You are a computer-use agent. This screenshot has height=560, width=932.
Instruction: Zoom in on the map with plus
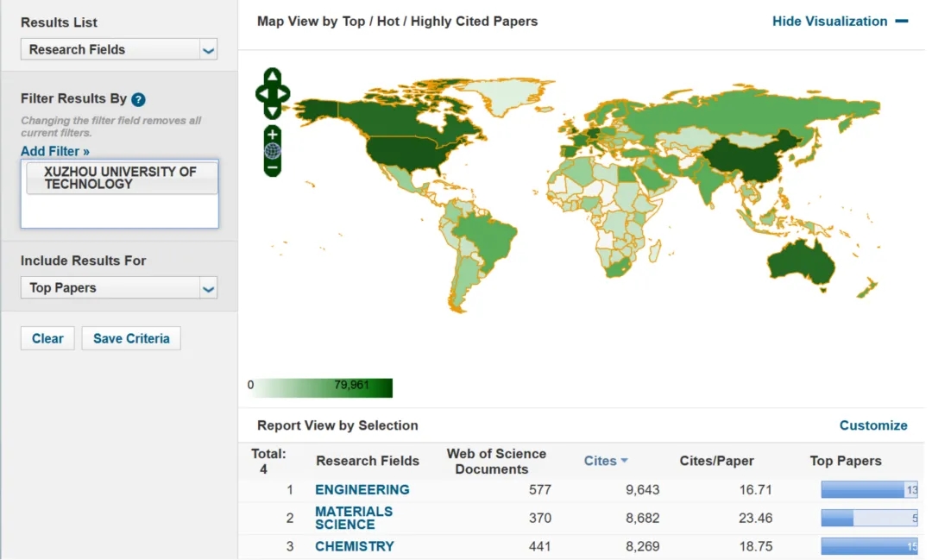coord(273,135)
